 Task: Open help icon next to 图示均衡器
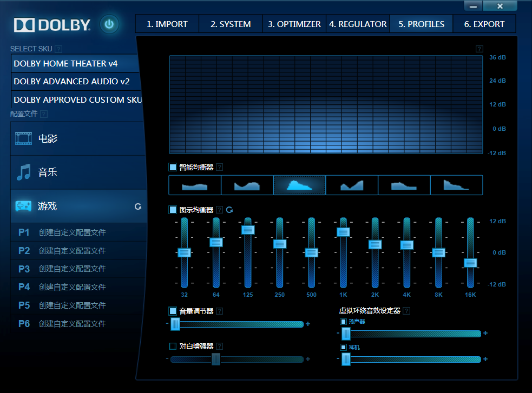[x=220, y=210]
